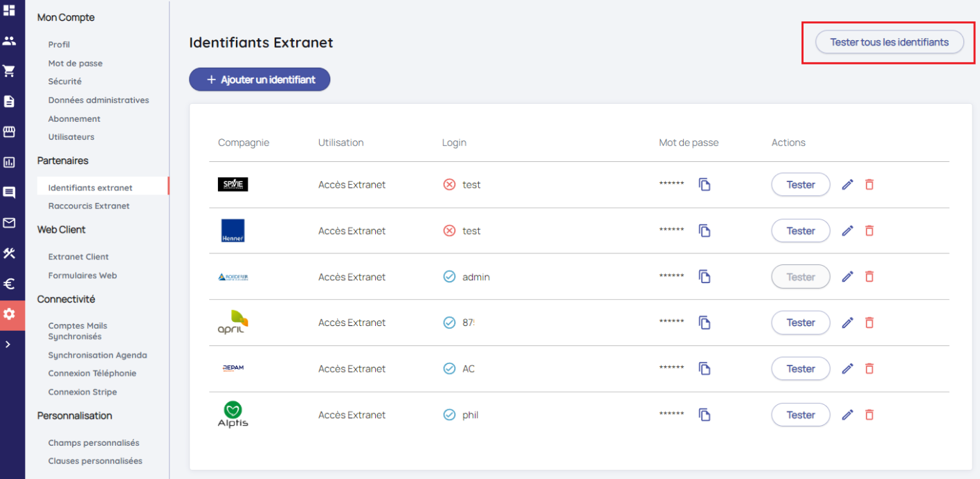
Task: Click the pencil icon for Alptis row
Action: pyautogui.click(x=847, y=415)
